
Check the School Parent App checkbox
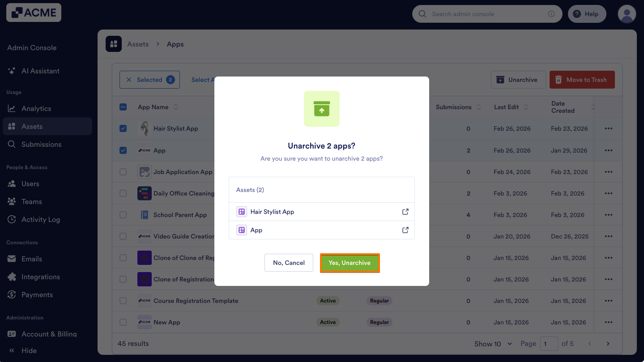tap(123, 215)
